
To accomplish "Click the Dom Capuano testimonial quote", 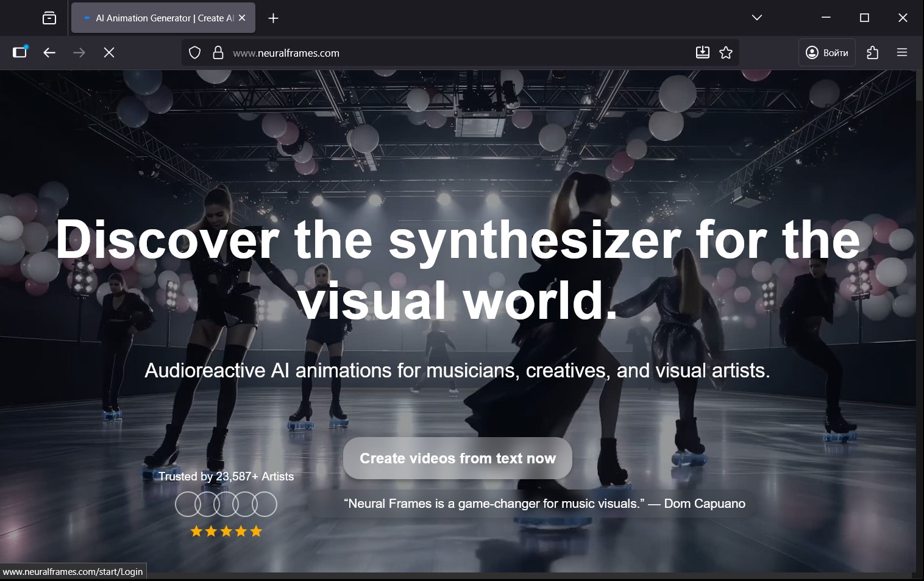I will pos(544,504).
